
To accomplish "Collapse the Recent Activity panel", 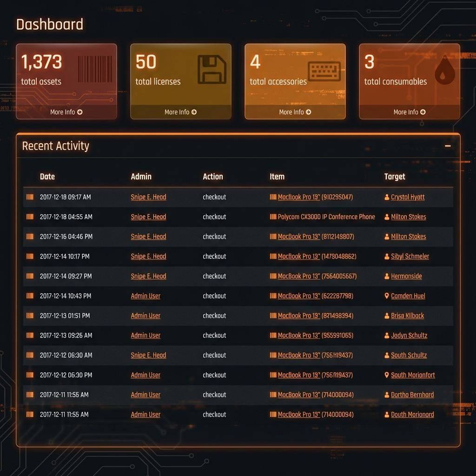I will (447, 145).
